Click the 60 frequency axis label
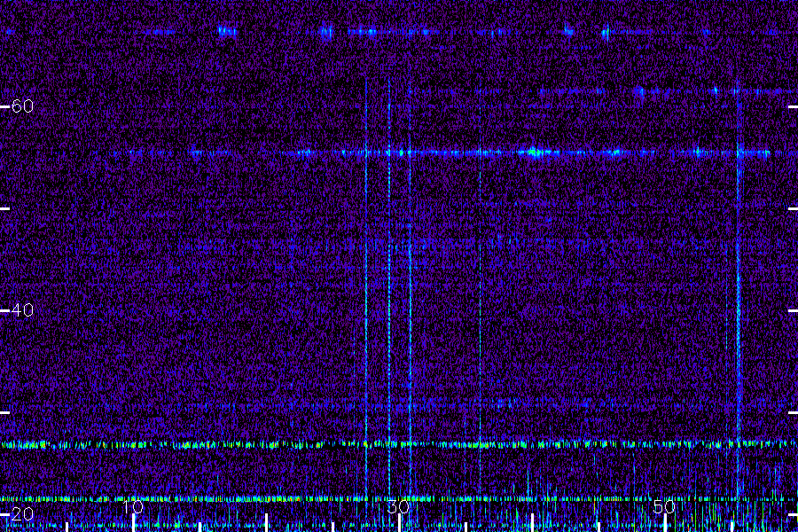Viewport: 798px width, 532px height. tap(22, 106)
